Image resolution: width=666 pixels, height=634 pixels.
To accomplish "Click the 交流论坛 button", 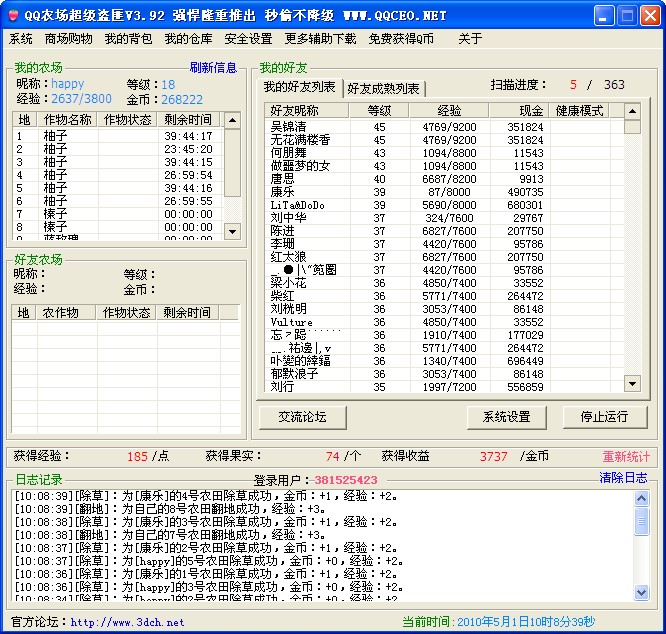I will tap(302, 417).
